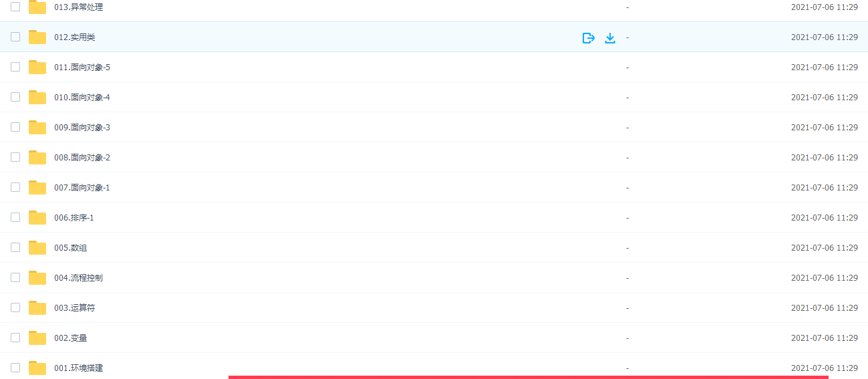The image size is (868, 379).
Task: Toggle checkbox next to 006.排序-1
Action: [x=15, y=217]
